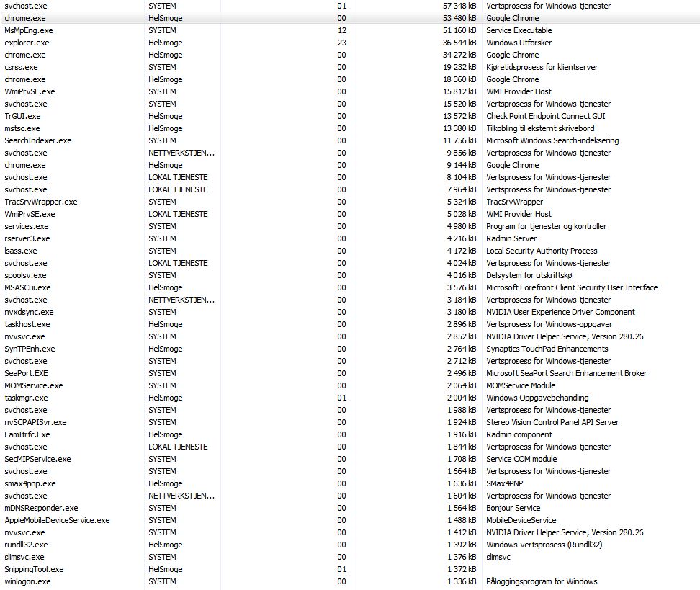Select the rundll32.exe process name
The height and width of the screenshot is (590, 700).
26,545
